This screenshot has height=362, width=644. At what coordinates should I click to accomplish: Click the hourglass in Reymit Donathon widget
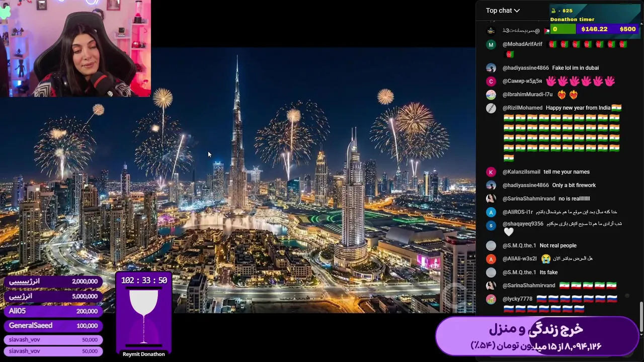144,316
